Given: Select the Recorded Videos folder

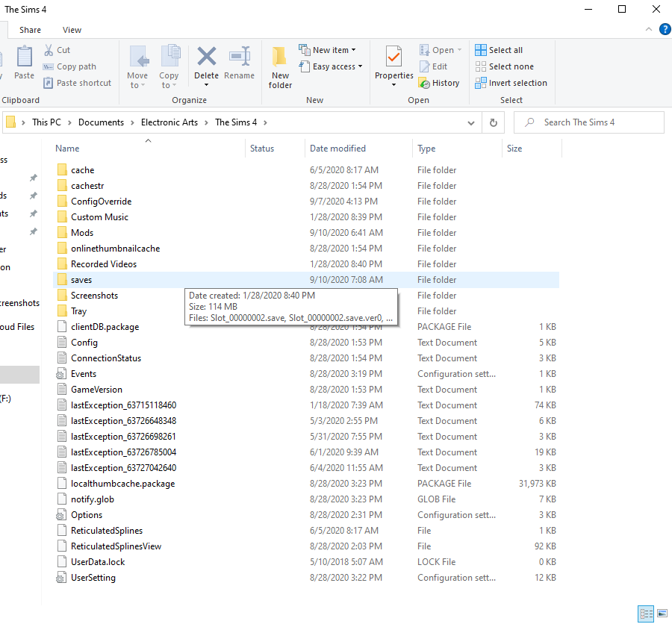Looking at the screenshot, I should pyautogui.click(x=104, y=264).
